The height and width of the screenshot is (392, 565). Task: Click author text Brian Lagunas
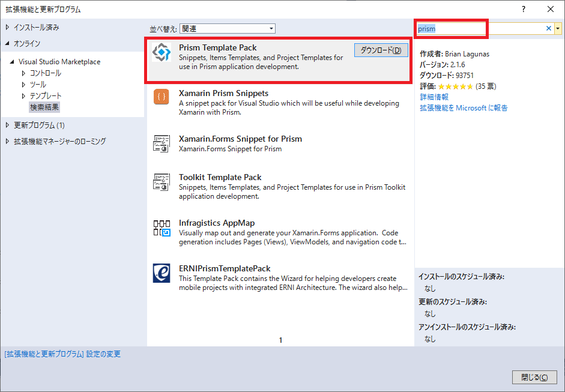click(467, 54)
